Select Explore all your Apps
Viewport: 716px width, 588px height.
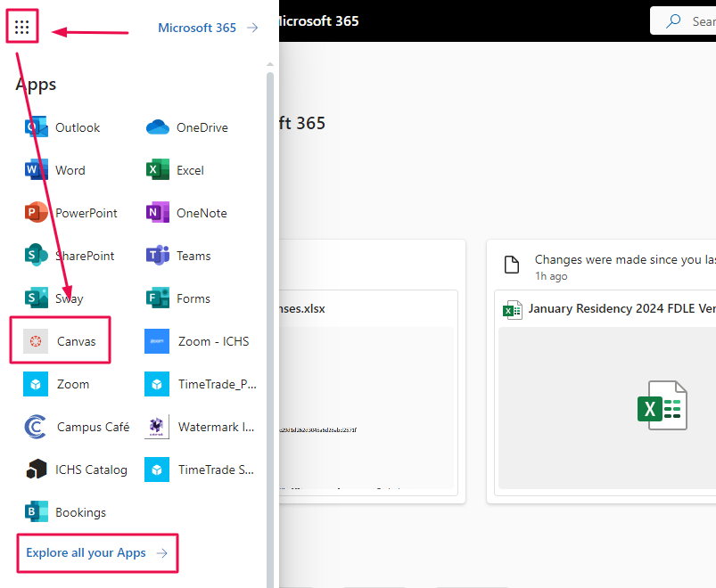[x=87, y=552]
